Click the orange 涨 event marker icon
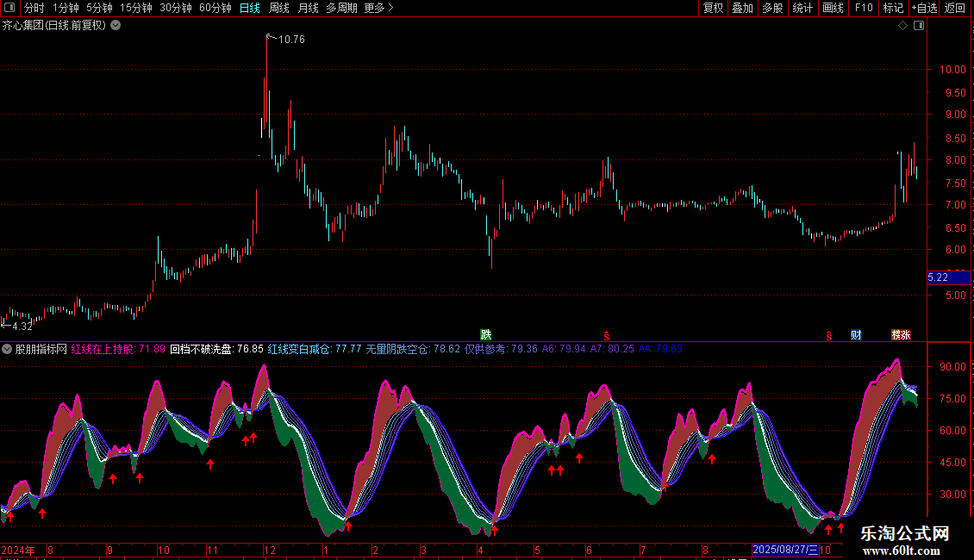Image resolution: width=974 pixels, height=560 pixels. [x=902, y=334]
